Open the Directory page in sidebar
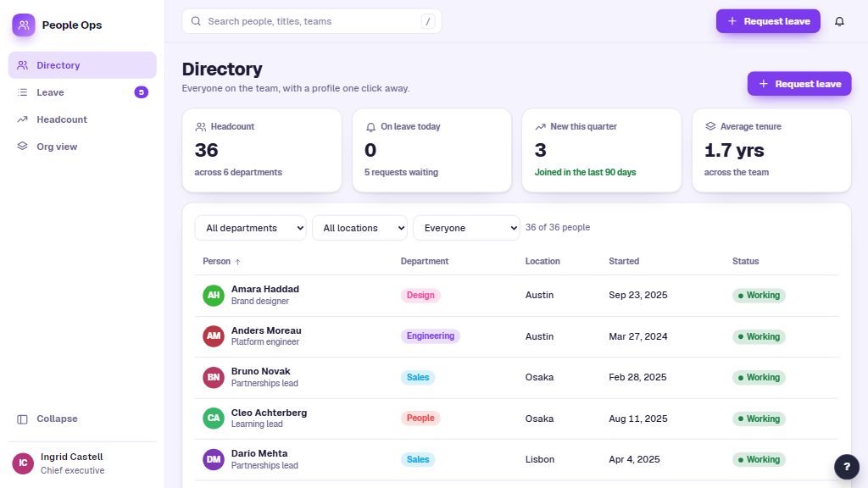 pyautogui.click(x=82, y=65)
